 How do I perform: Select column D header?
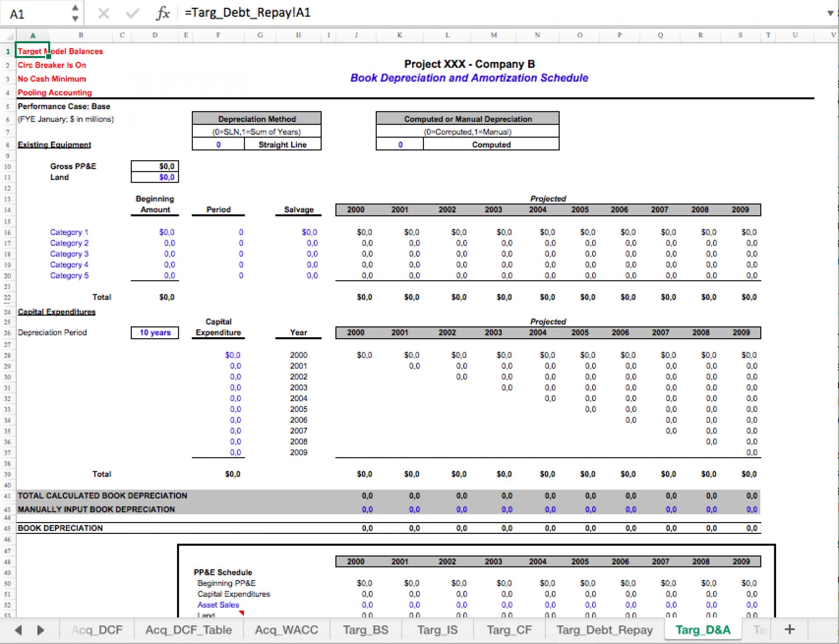[155, 35]
